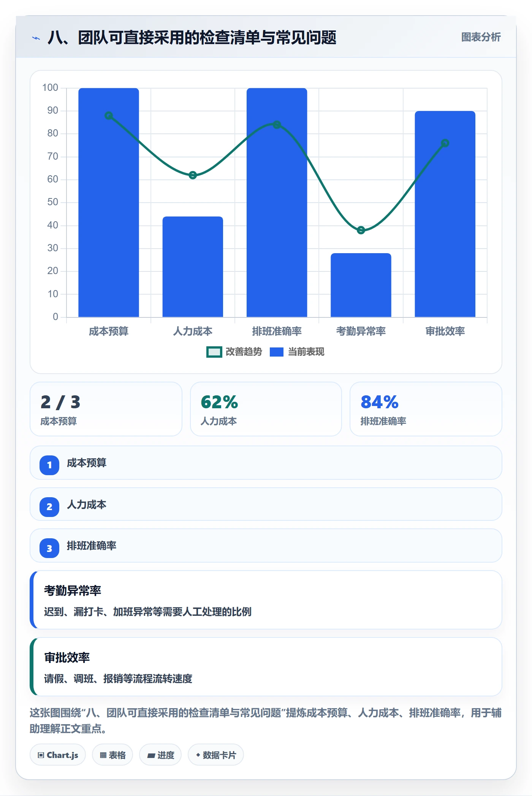
Task: Open the 84% 排班准确率 data card
Action: (426, 409)
